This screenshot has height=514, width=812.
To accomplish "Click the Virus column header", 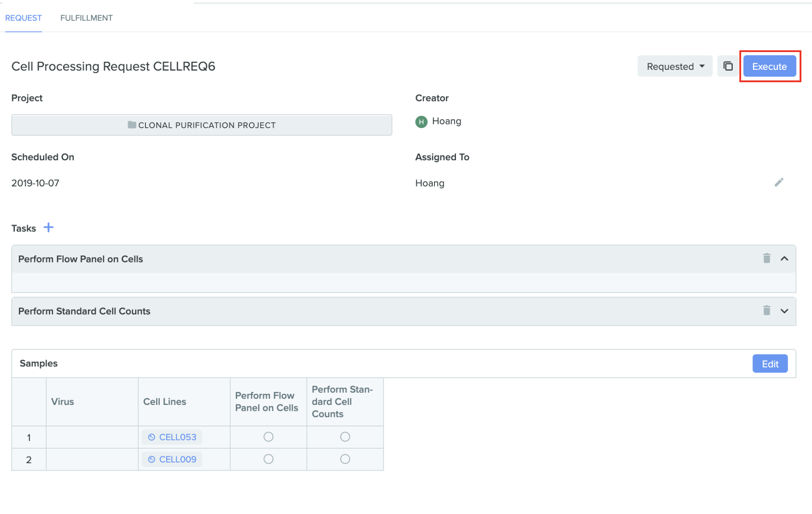I will pyautogui.click(x=92, y=402).
